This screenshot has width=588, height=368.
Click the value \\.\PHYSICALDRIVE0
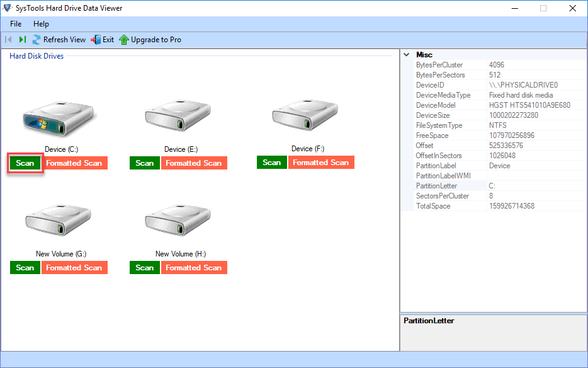coord(523,85)
